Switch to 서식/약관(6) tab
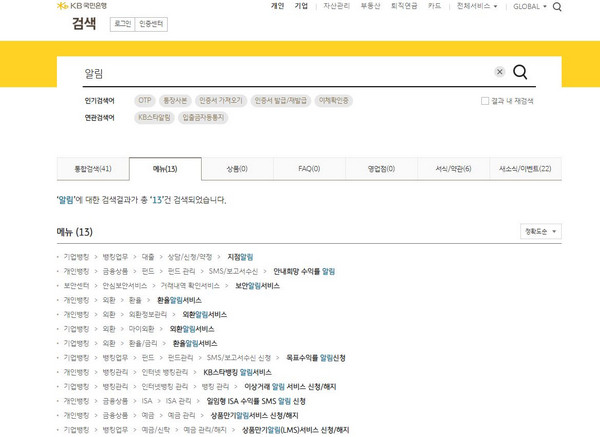 [x=453, y=169]
